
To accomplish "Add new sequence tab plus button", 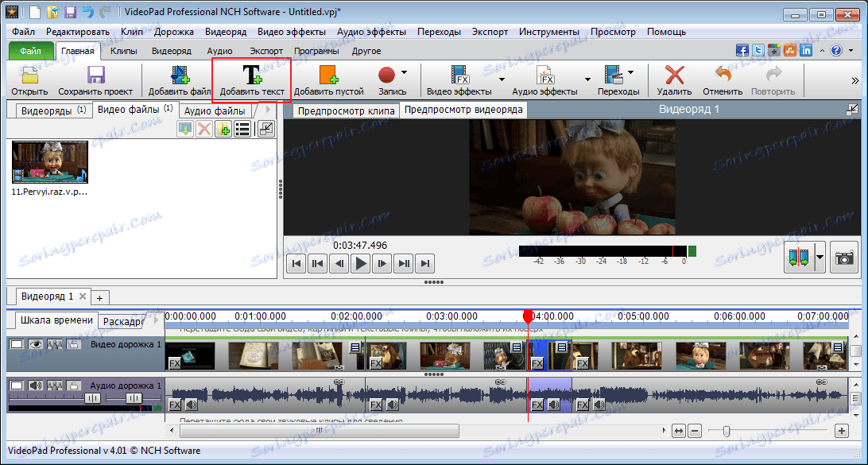I will 99,297.
